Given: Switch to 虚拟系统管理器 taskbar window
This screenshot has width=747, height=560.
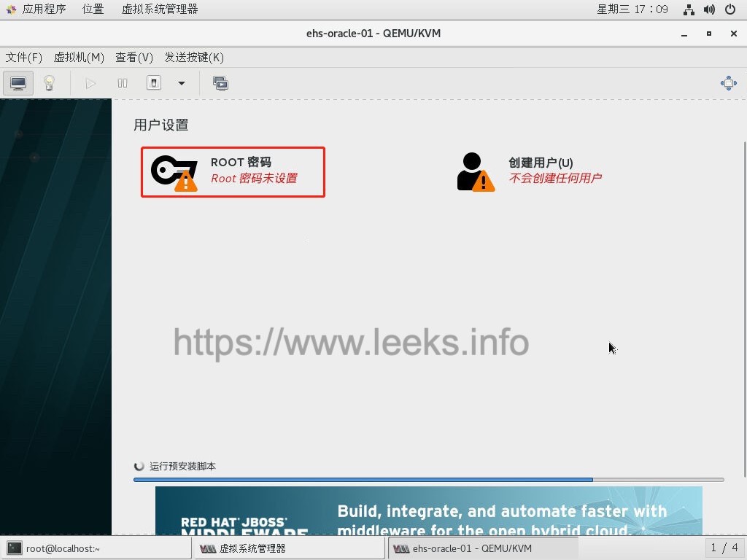Looking at the screenshot, I should [x=289, y=548].
